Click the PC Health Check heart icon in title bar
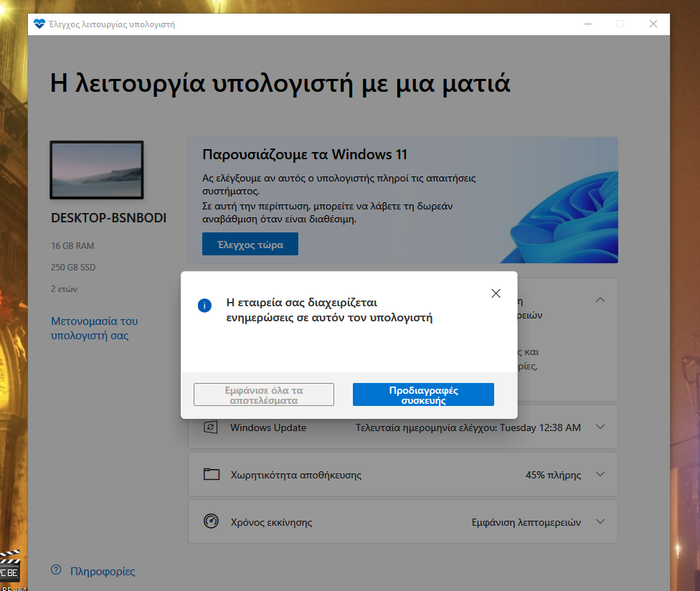 tap(39, 24)
